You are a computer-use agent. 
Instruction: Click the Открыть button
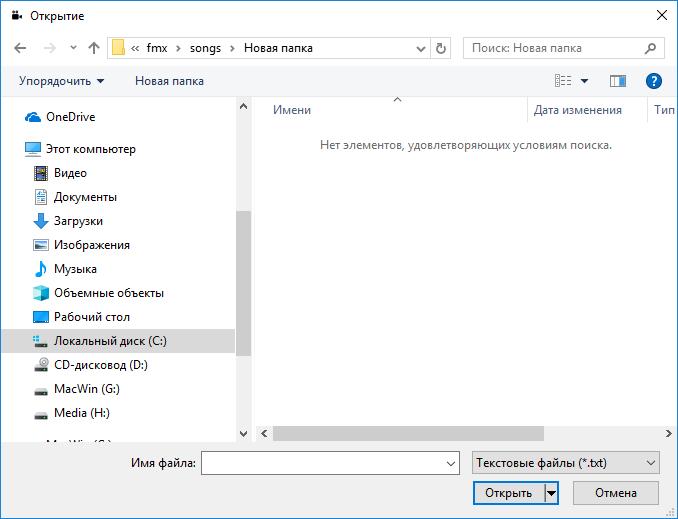[x=509, y=493]
